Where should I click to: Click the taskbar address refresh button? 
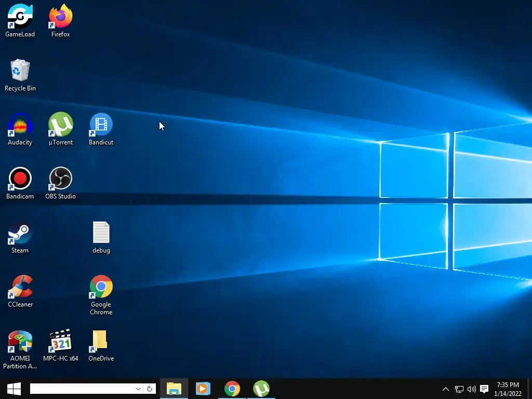150,389
